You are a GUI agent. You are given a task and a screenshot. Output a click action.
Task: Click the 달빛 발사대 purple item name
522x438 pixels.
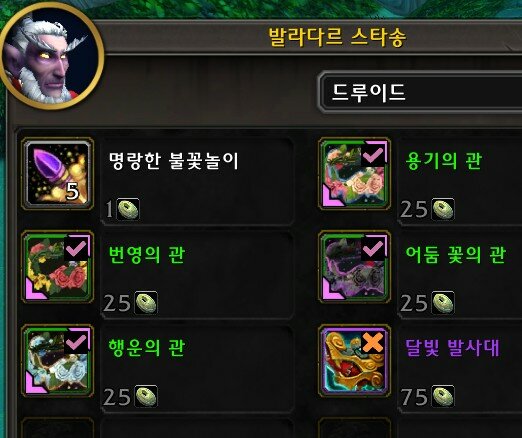click(x=453, y=348)
